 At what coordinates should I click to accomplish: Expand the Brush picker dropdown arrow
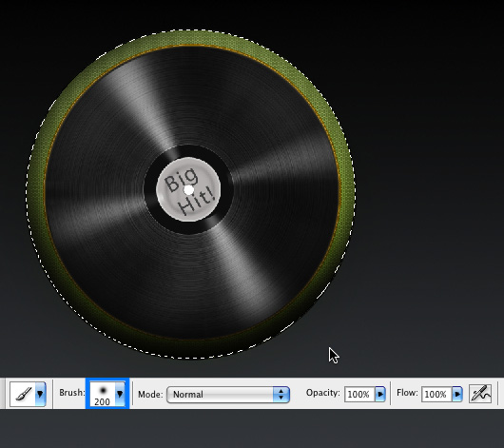pos(120,394)
